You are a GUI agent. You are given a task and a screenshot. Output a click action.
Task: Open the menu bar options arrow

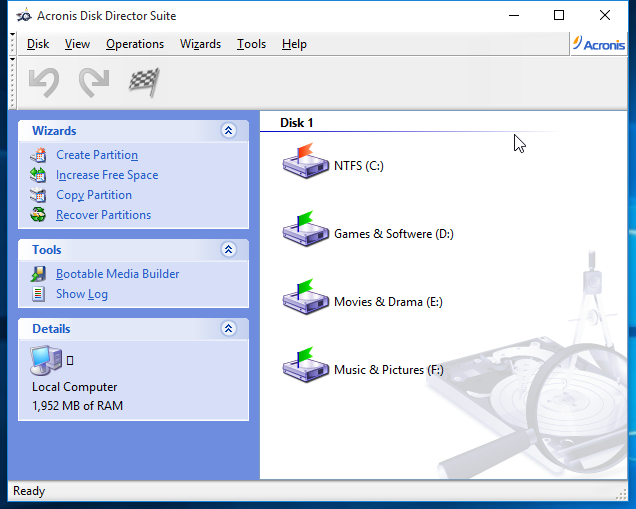tap(13, 35)
